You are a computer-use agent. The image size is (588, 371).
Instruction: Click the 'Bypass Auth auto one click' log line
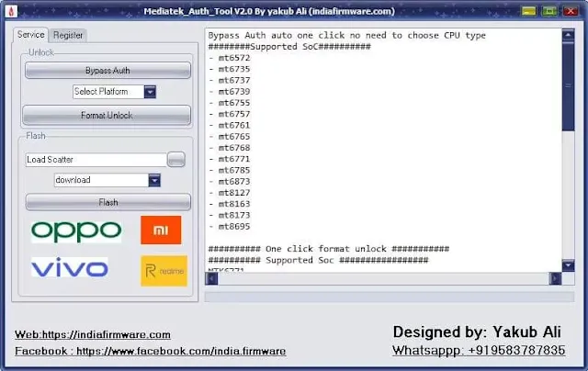click(347, 36)
